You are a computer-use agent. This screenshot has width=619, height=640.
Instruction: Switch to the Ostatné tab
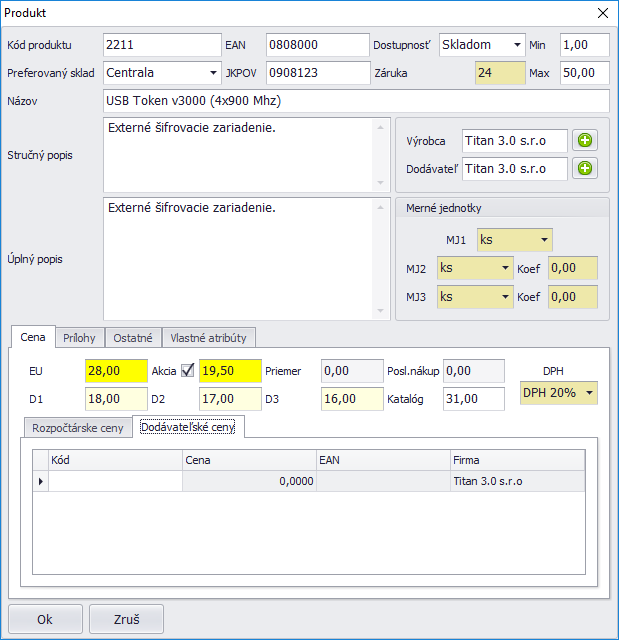point(133,338)
